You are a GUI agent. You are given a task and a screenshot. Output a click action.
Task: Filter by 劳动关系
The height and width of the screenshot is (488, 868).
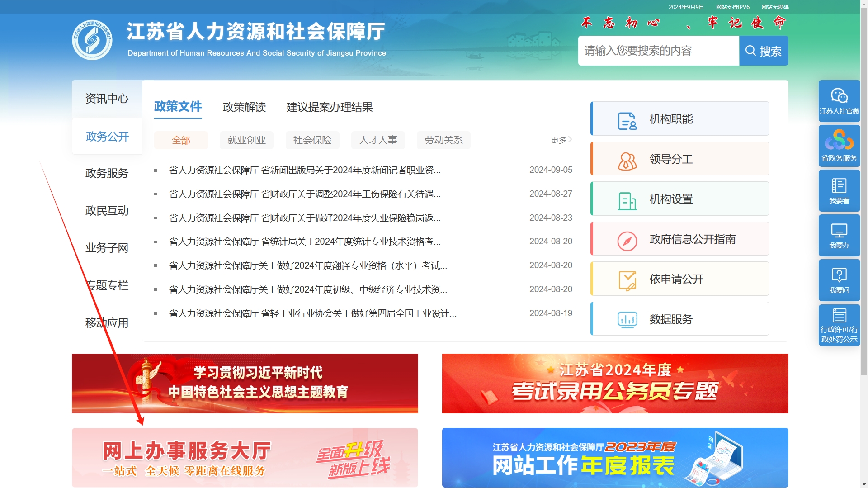443,140
